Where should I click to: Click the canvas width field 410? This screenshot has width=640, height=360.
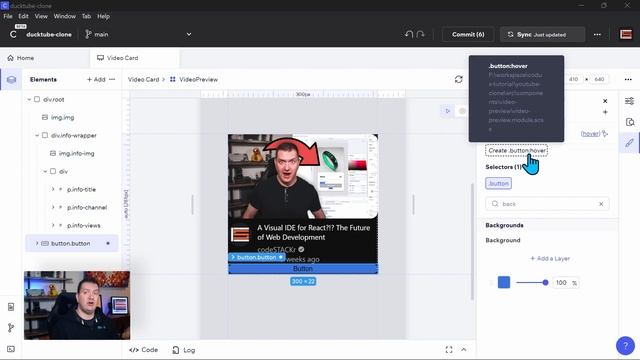point(573,79)
